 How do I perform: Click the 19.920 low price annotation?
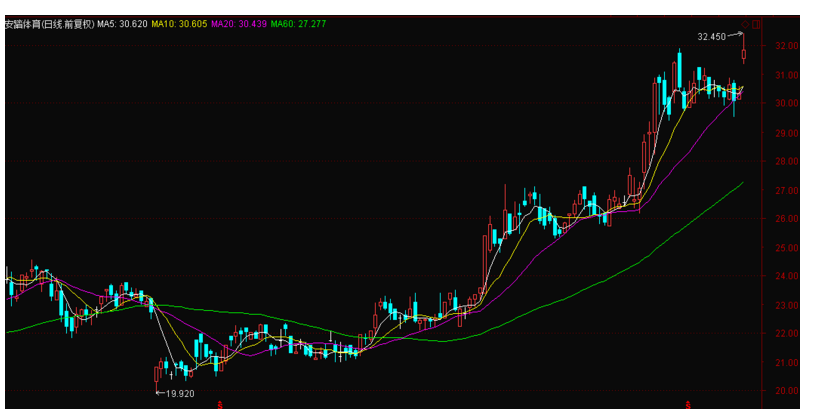click(180, 394)
